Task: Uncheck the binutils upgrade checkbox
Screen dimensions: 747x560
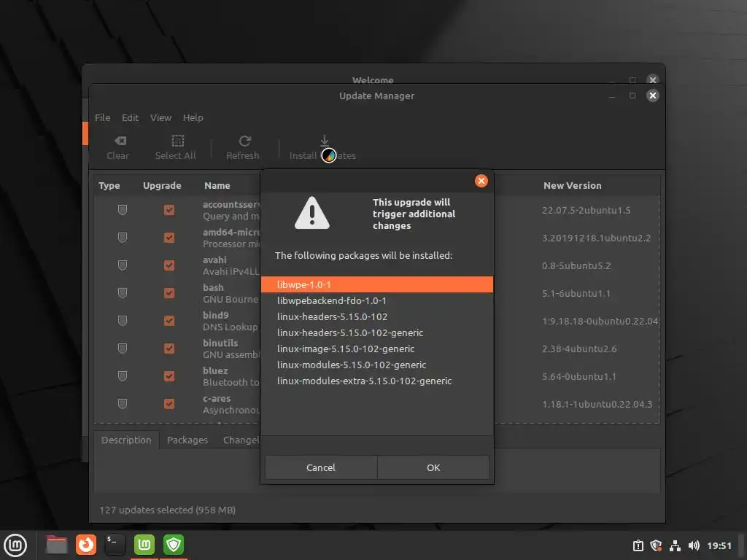Action: point(169,349)
